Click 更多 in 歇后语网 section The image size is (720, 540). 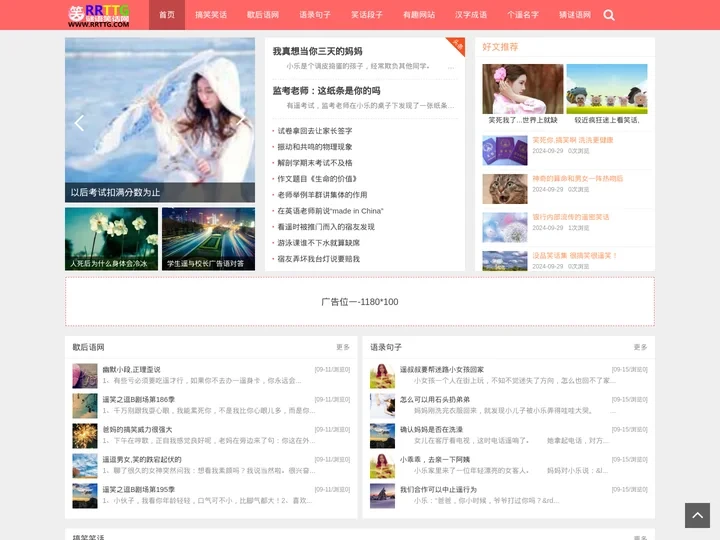point(343,347)
